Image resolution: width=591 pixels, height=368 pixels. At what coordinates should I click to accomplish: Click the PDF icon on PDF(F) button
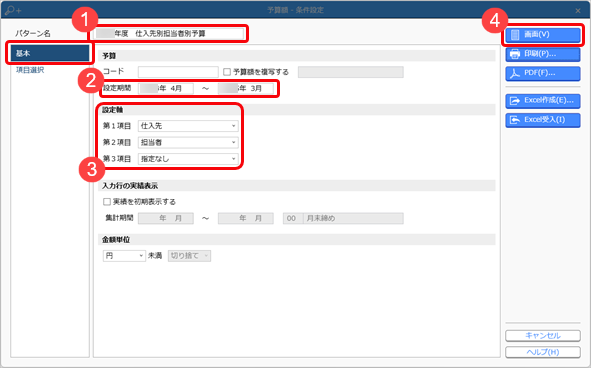515,73
